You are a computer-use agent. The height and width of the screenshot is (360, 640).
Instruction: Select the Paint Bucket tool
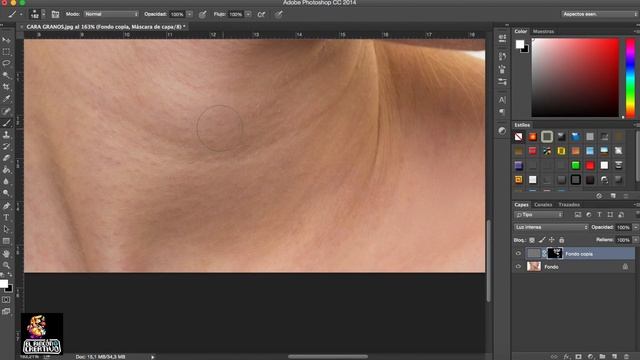click(x=6, y=170)
